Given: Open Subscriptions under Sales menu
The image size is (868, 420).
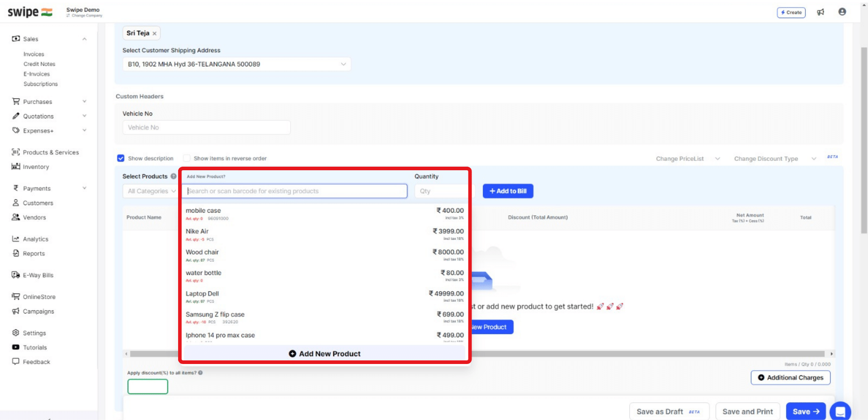Looking at the screenshot, I should click(41, 84).
